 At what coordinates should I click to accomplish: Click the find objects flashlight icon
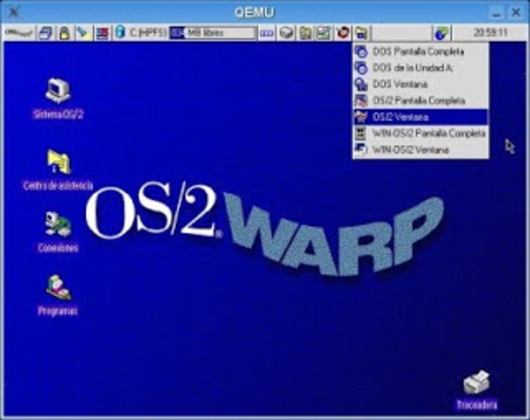83,33
